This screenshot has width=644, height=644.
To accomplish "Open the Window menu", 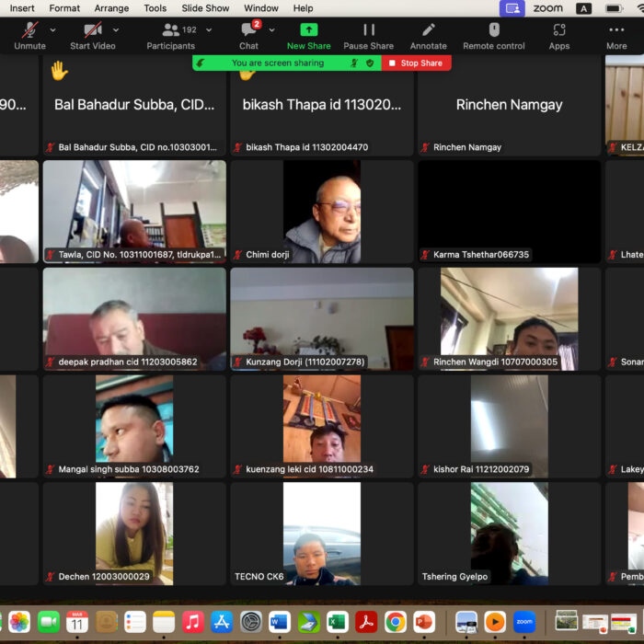I will [x=260, y=8].
